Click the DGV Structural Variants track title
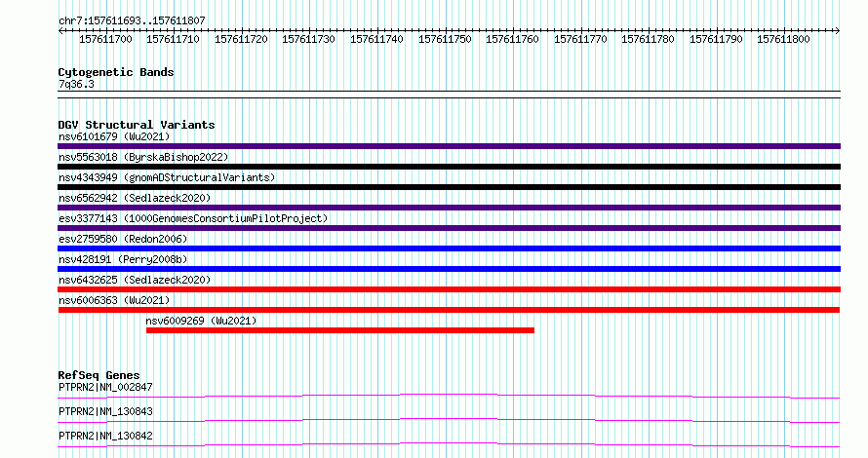 tap(137, 125)
